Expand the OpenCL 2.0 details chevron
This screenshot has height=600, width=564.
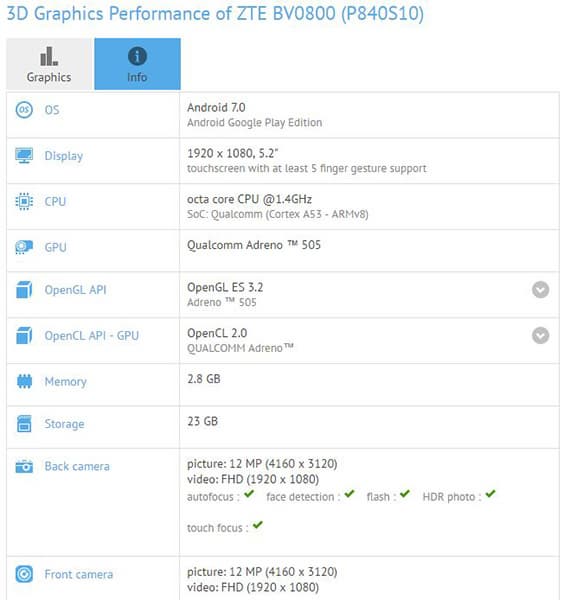540,336
